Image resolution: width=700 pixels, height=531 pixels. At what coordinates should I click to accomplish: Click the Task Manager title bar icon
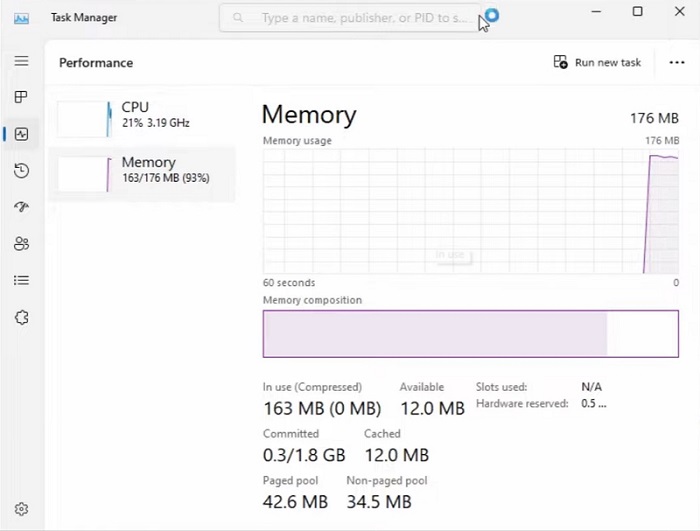(x=22, y=17)
